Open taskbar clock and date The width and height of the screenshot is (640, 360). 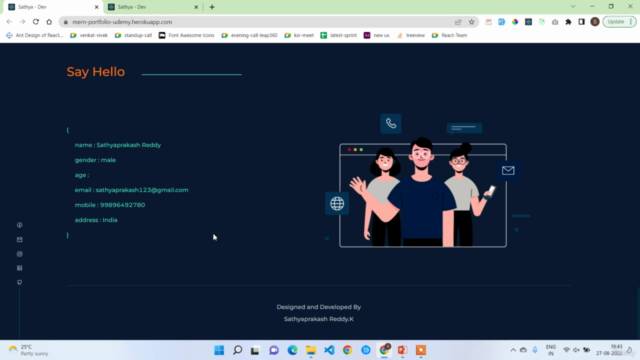tap(609, 350)
